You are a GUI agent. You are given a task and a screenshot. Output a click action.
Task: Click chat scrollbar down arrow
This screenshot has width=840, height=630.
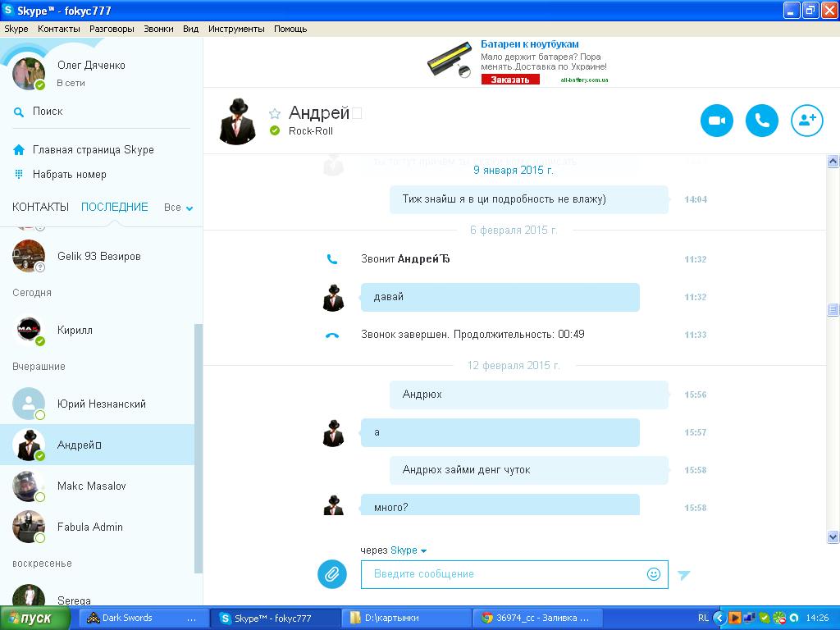click(833, 536)
